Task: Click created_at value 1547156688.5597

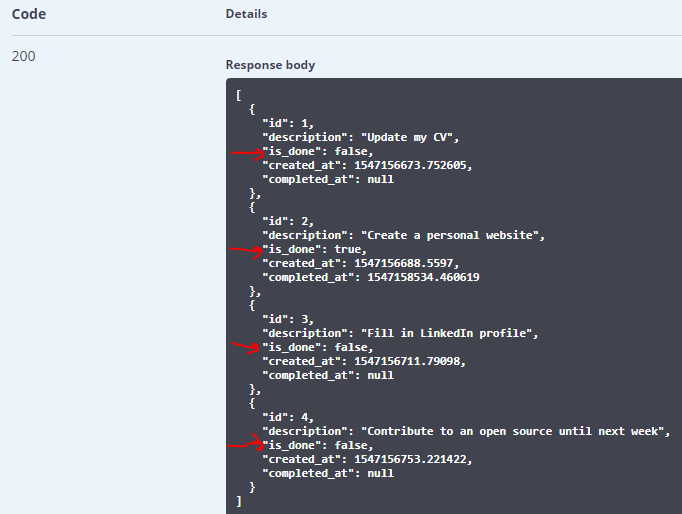Action: 406,264
